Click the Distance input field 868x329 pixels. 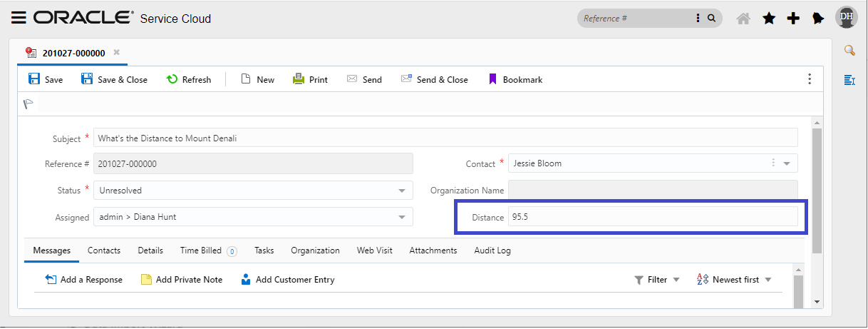pos(652,217)
